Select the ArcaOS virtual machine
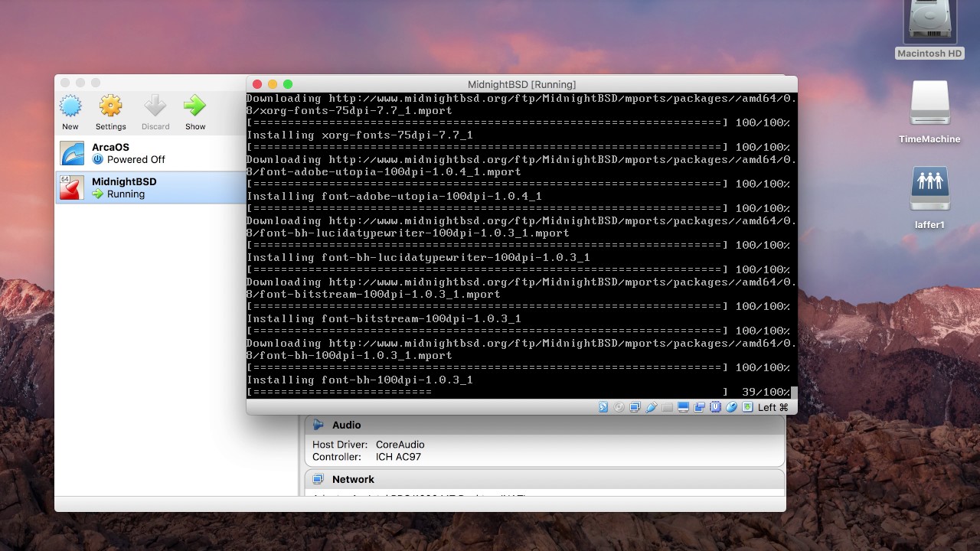Viewport: 980px width, 551px height. [x=151, y=153]
